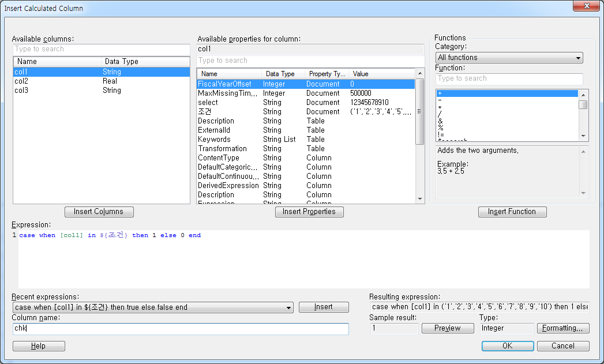Select the * multiply function
This screenshot has height=364, width=604.
click(x=507, y=107)
